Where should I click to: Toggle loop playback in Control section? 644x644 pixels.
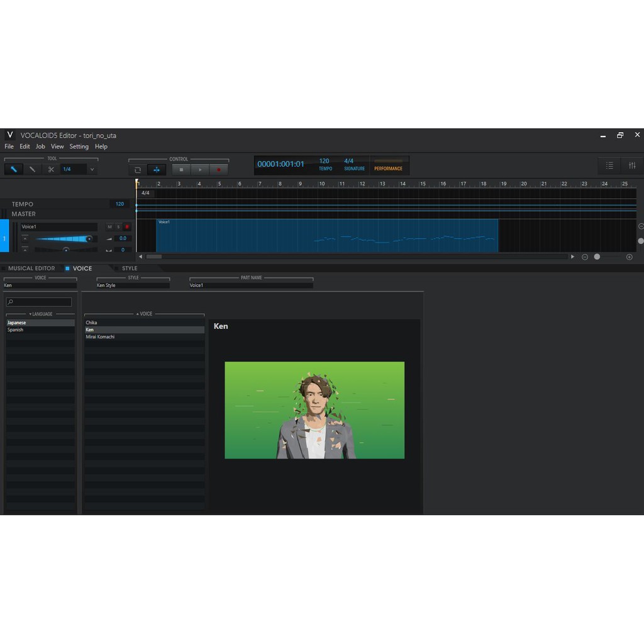pyautogui.click(x=138, y=170)
